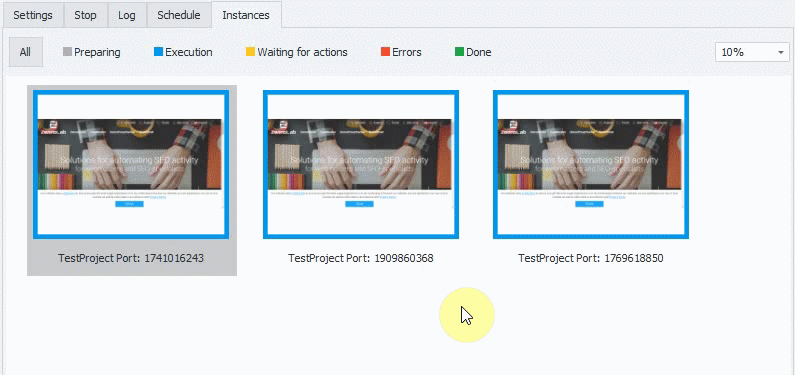This screenshot has width=795, height=375.
Task: Filter instances by Execution status
Action: click(183, 52)
